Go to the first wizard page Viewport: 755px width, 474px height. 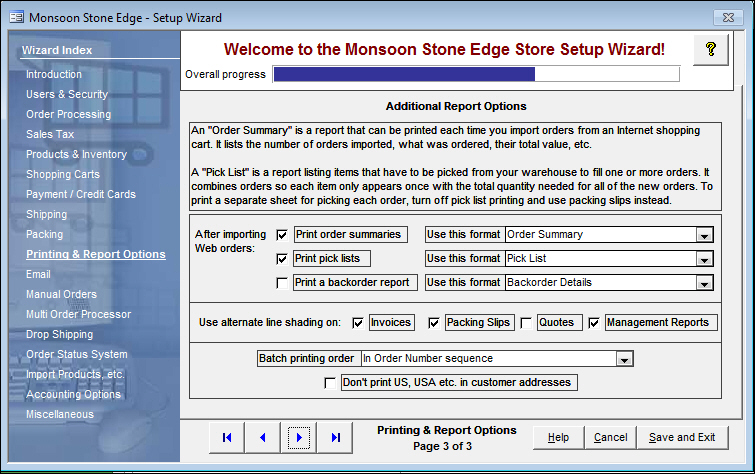226,437
